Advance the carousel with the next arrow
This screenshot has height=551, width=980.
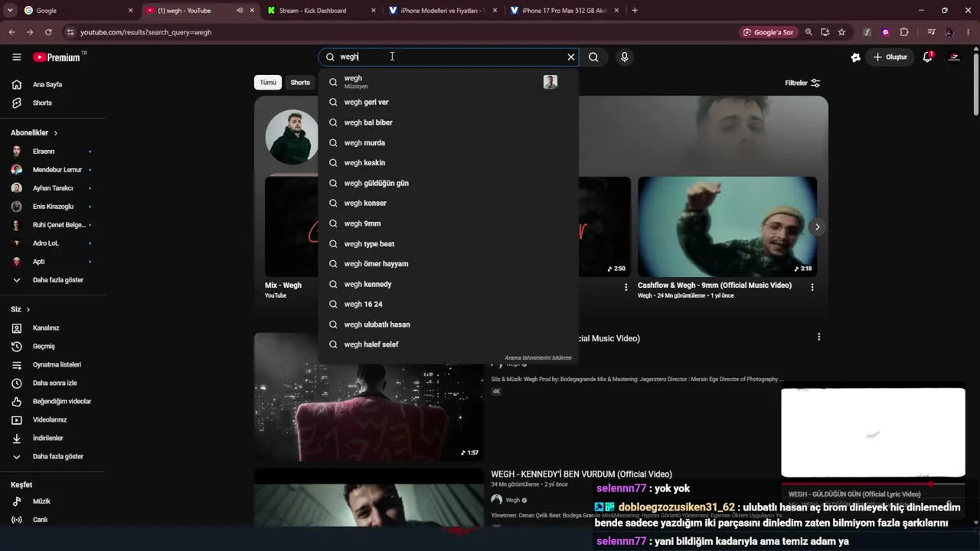[817, 227]
